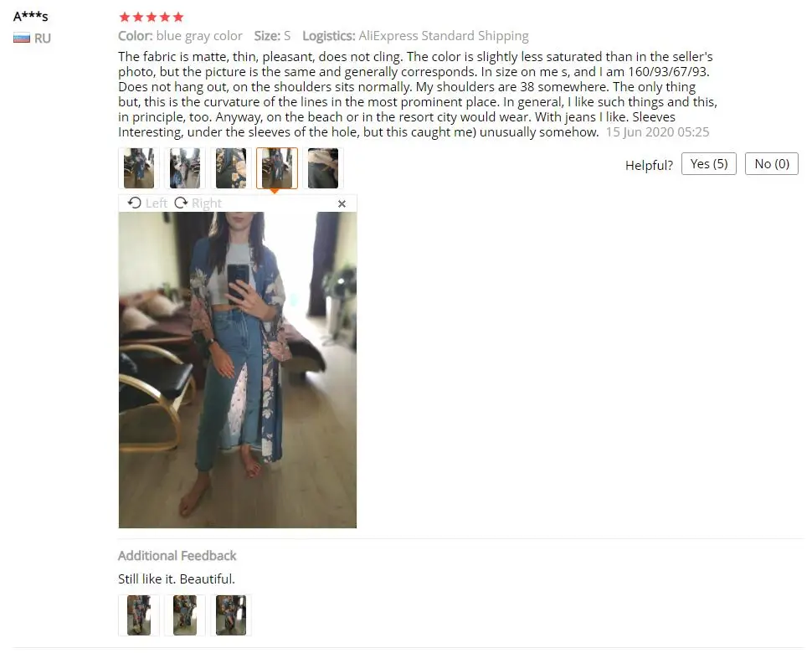812x653 pixels.
Task: Click the large enlarged mirror selfie photo
Action: click(238, 370)
